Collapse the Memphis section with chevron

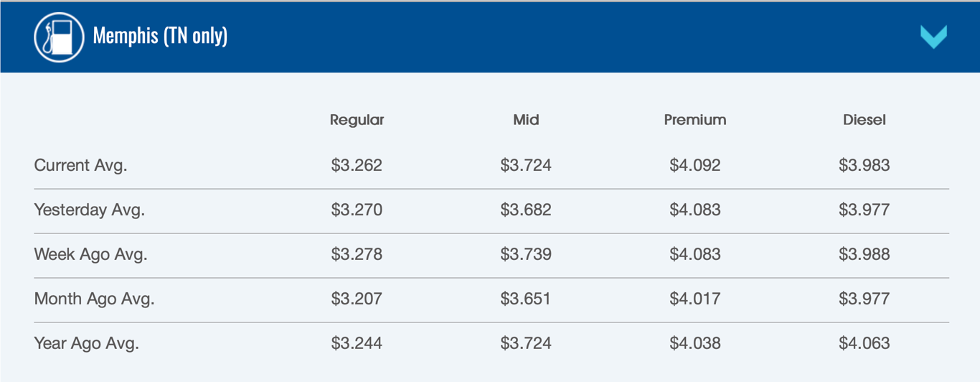[933, 37]
